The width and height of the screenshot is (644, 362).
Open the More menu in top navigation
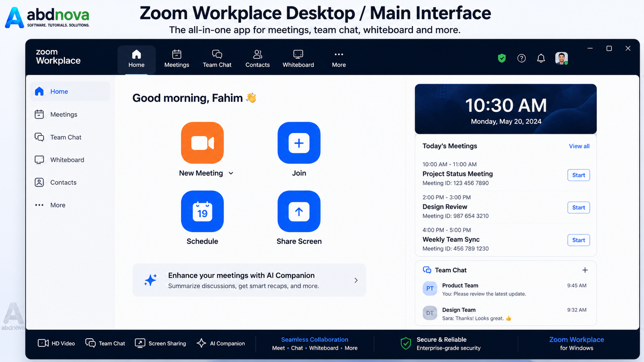point(339,59)
